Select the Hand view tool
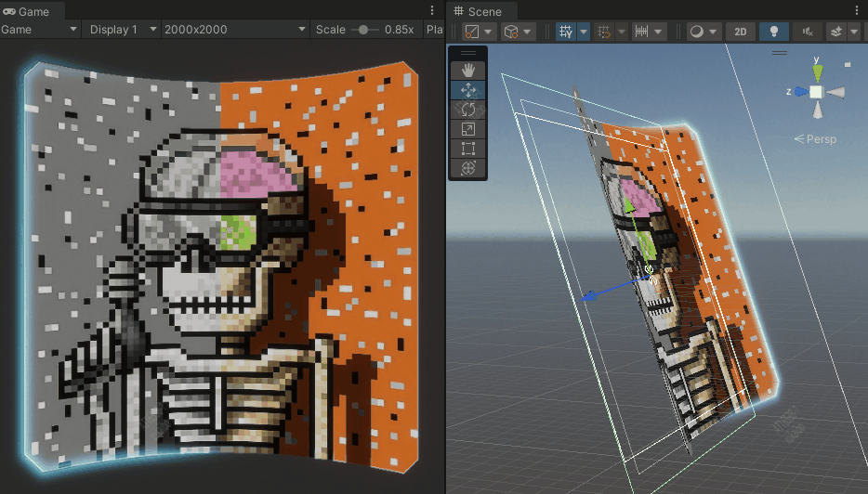868x494 pixels. click(x=467, y=71)
